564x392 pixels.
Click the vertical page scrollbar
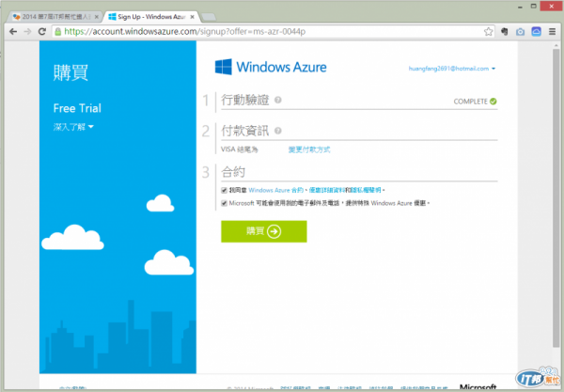point(556,197)
